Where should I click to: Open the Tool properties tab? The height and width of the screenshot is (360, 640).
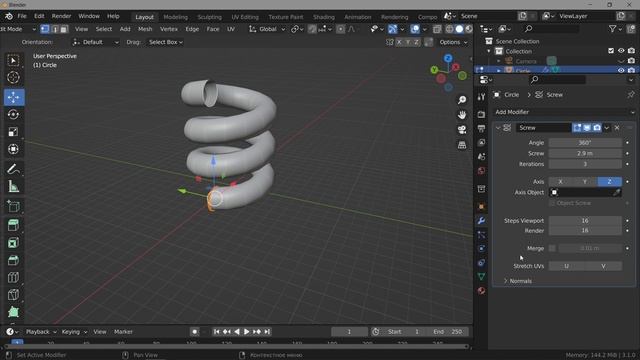(x=482, y=97)
